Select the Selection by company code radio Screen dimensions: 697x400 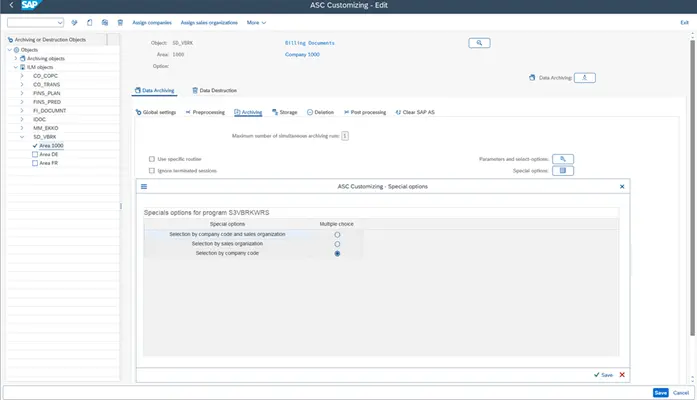point(337,253)
